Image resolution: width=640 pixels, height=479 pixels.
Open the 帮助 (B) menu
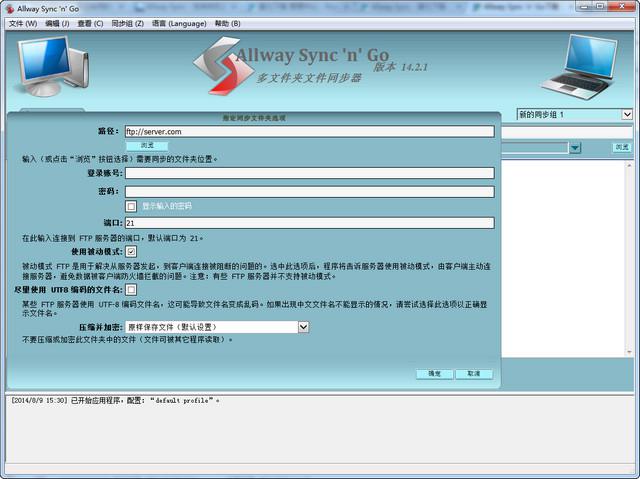[x=227, y=24]
